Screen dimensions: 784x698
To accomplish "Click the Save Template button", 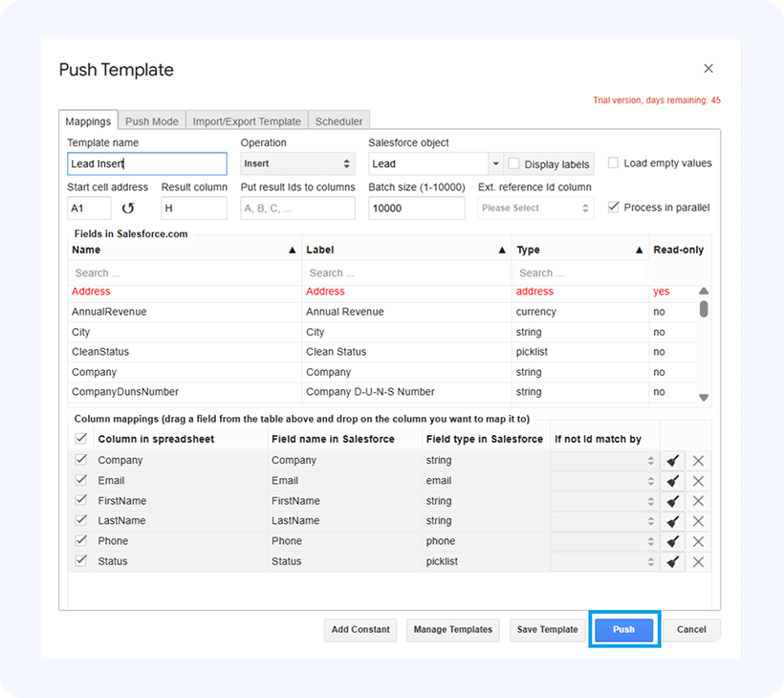I will (x=547, y=629).
